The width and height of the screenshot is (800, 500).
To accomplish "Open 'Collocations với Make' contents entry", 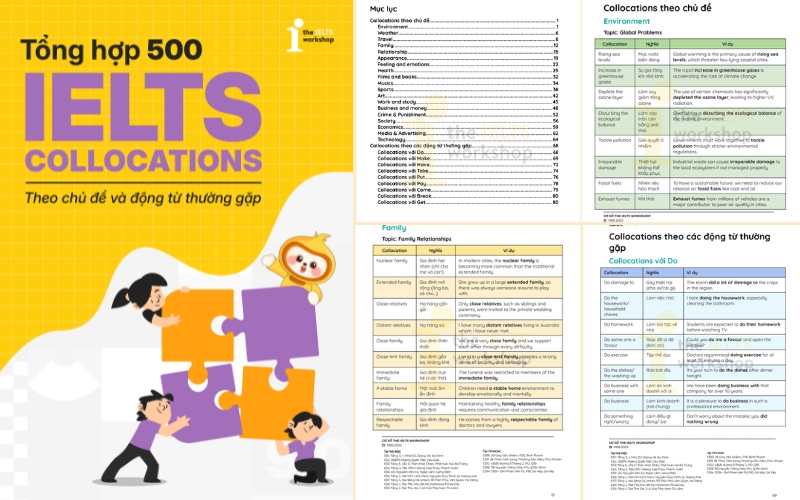I will click(x=468, y=158).
